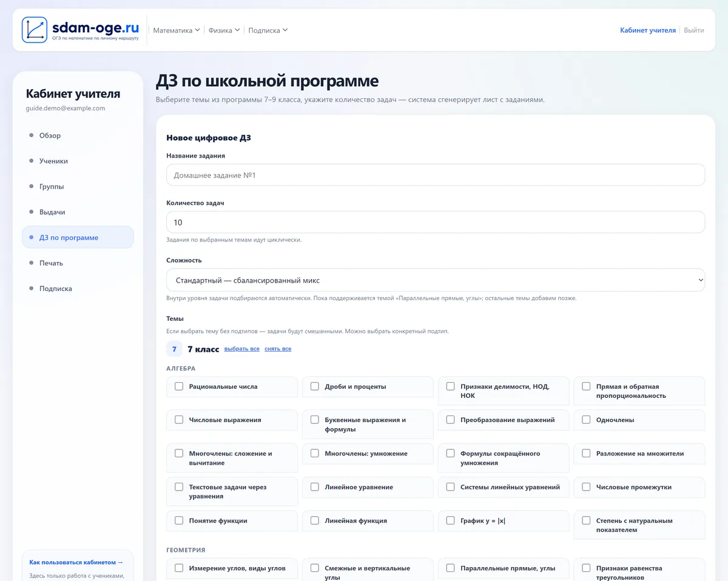728x581 pixels.
Task: Check Многочлены: сложение и вычитание
Action: (179, 453)
